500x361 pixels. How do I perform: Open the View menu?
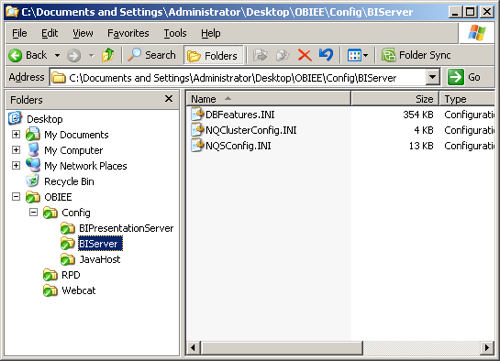coord(83,33)
